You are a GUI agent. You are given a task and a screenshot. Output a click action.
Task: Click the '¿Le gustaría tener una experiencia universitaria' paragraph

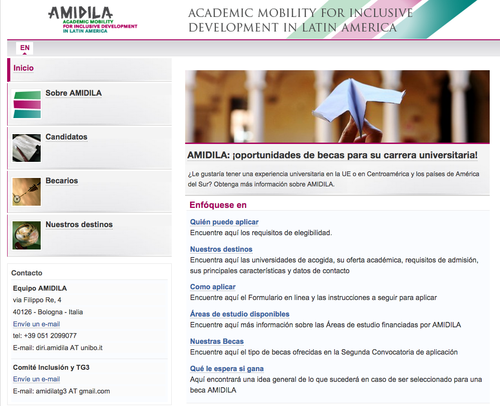pyautogui.click(x=333, y=179)
